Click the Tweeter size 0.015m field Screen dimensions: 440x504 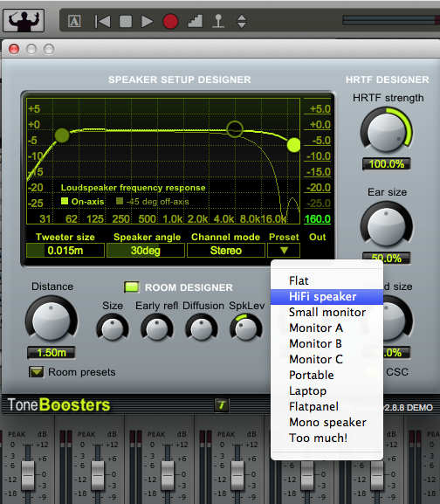coord(65,251)
